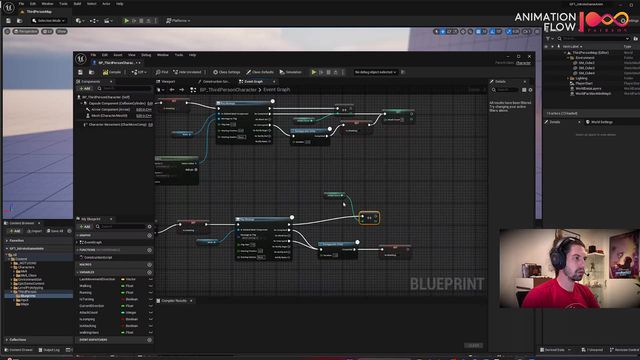Start Simulation from the Blueprint toolbar
The height and width of the screenshot is (360, 640).
click(x=291, y=72)
